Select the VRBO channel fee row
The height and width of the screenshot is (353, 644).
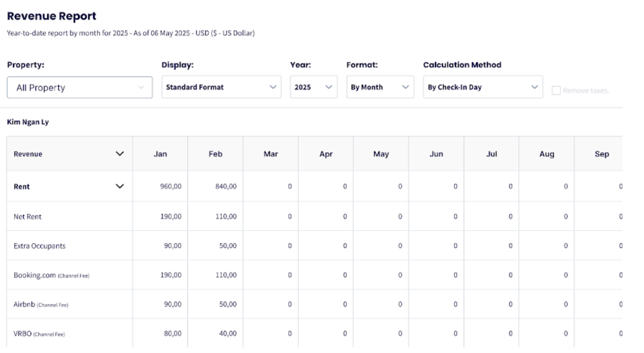[39, 334]
